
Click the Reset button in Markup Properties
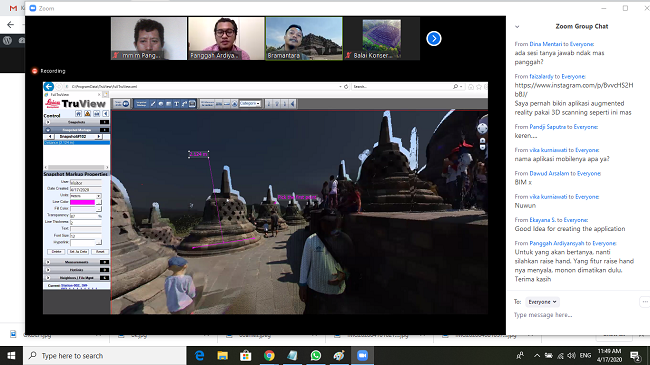[x=100, y=252]
